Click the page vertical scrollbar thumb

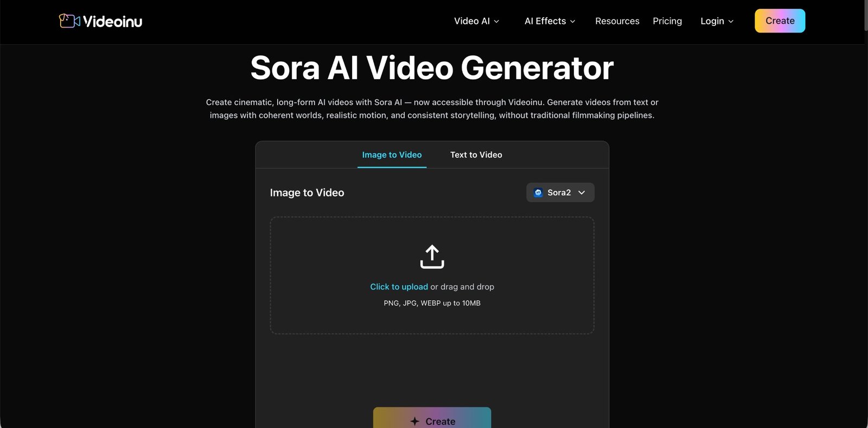(x=865, y=15)
